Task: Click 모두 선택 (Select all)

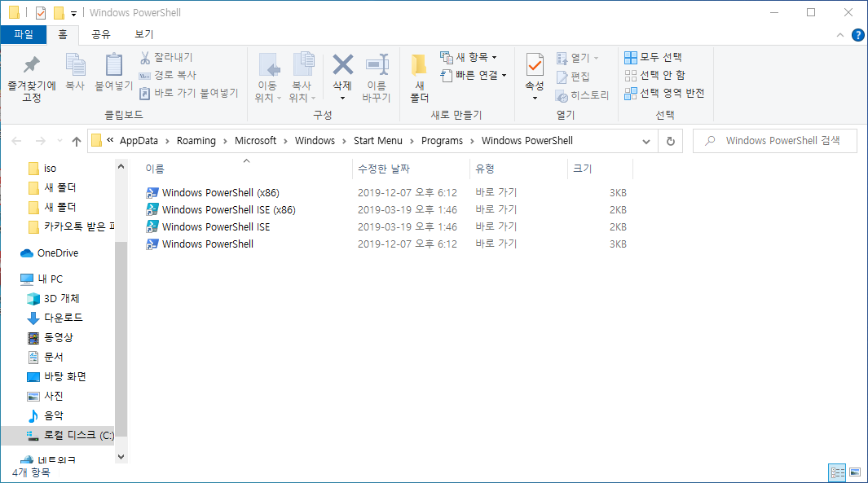Action: click(653, 57)
